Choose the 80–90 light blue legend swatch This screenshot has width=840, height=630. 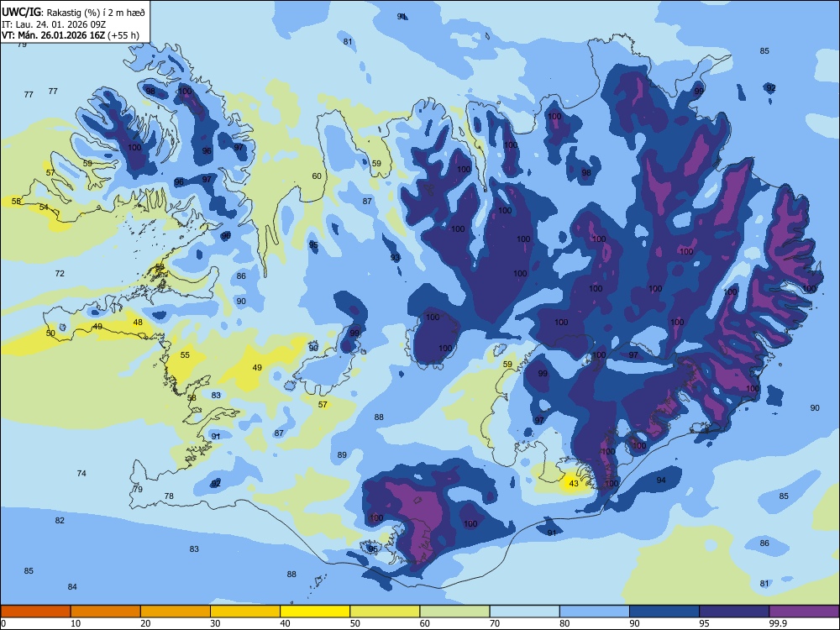(595, 612)
